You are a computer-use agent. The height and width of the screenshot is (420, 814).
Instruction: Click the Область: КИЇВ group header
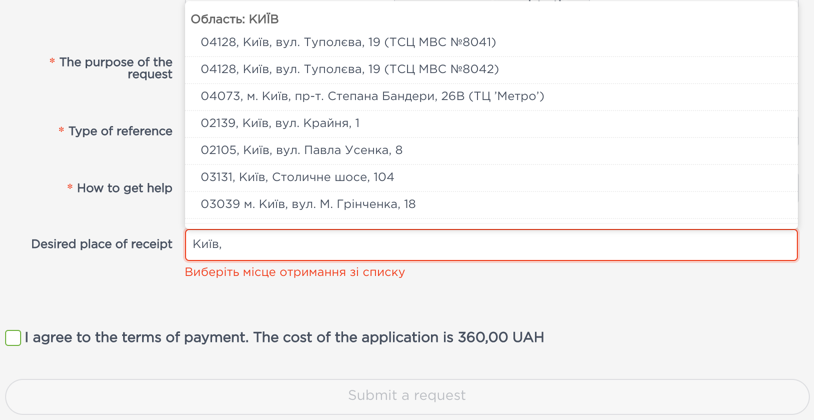[x=235, y=19]
